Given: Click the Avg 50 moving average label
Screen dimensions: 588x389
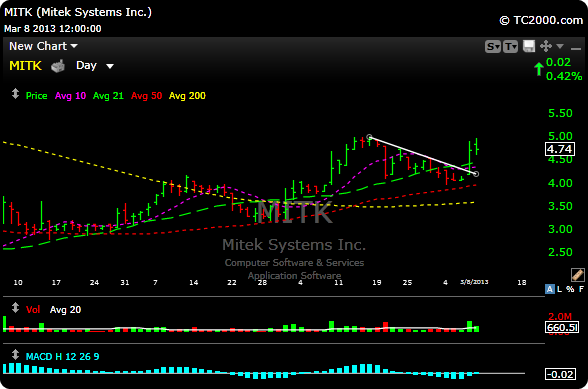Looking at the screenshot, I should (x=146, y=96).
